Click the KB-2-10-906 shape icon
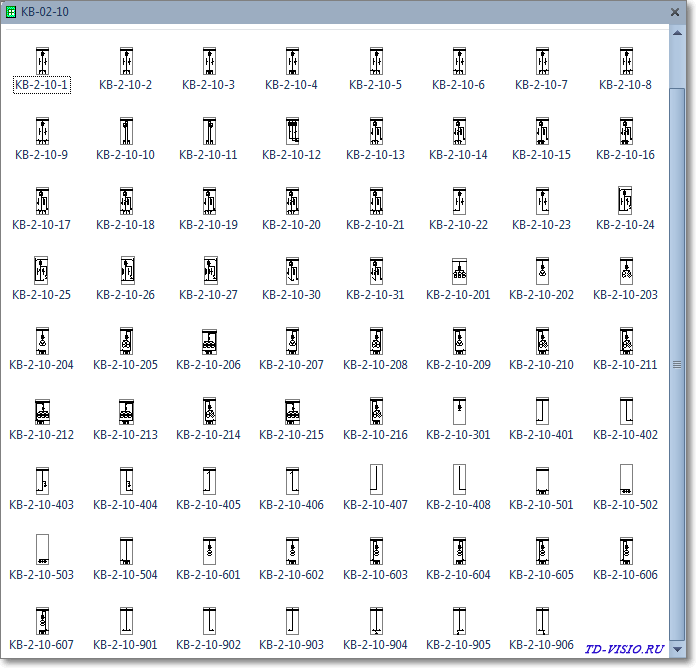The image size is (696, 668). point(542,621)
